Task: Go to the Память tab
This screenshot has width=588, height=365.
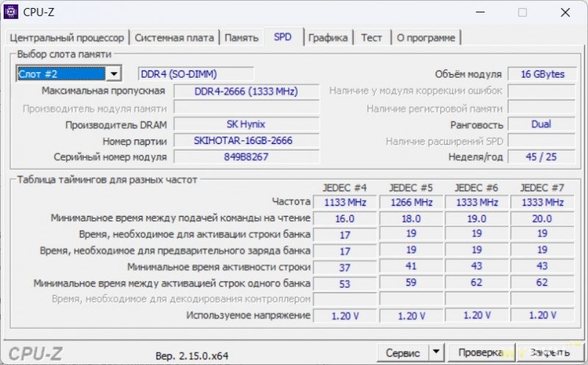Action: [x=241, y=37]
